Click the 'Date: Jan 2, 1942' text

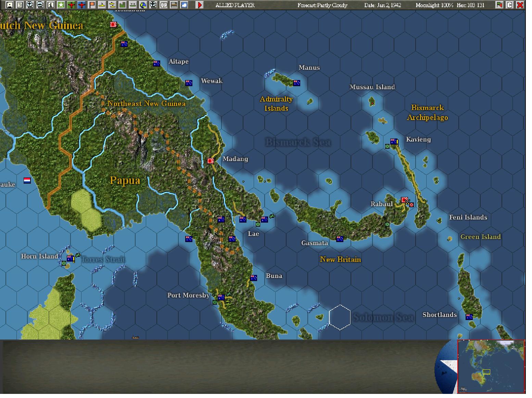tap(382, 5)
